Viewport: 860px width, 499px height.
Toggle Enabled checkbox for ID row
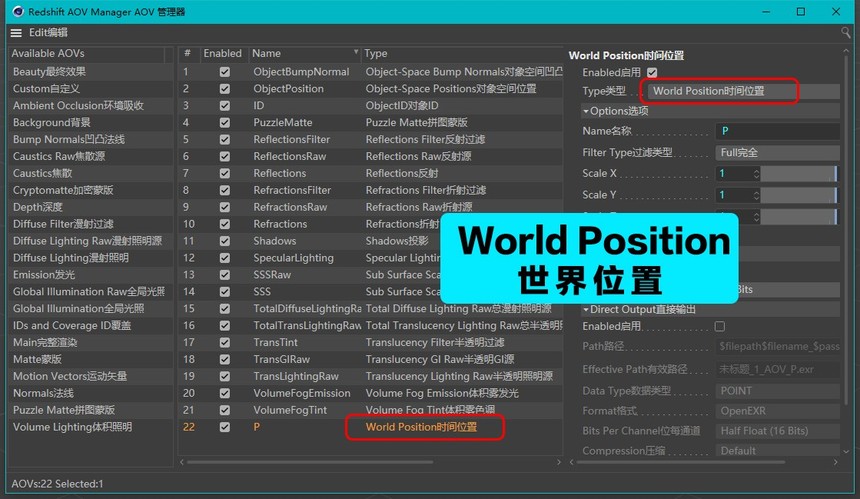(224, 106)
